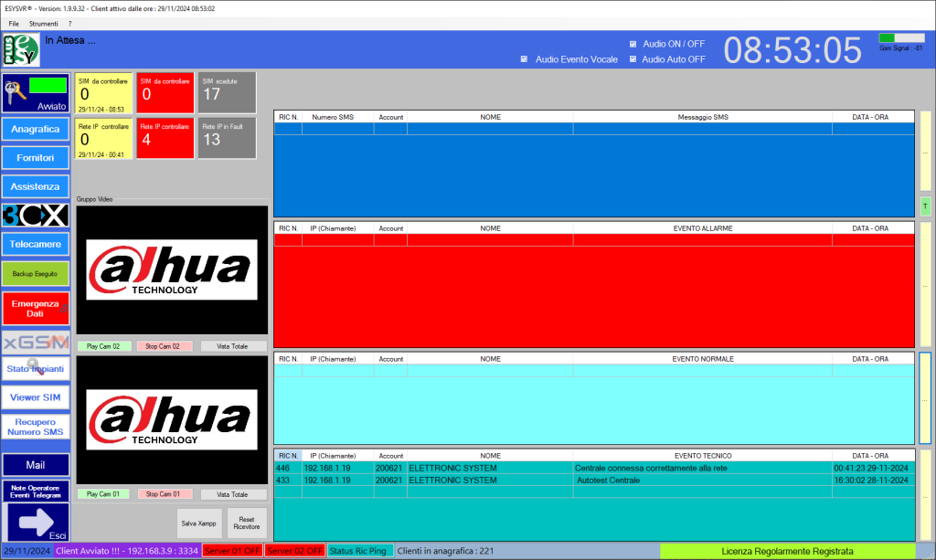
Task: Click Play Cam 01 button
Action: click(x=104, y=494)
